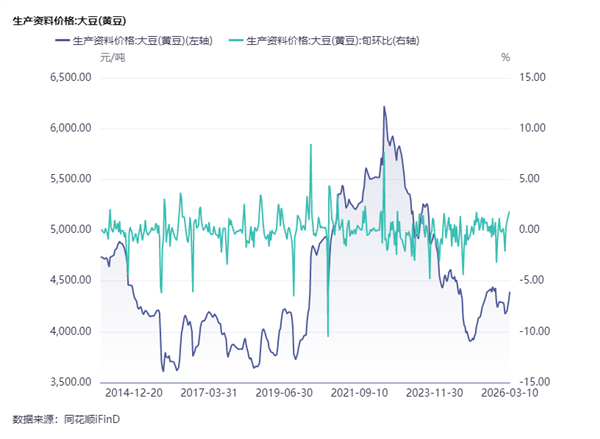
Task: Click the 元/吨 left axis unit label
Action: pos(113,58)
